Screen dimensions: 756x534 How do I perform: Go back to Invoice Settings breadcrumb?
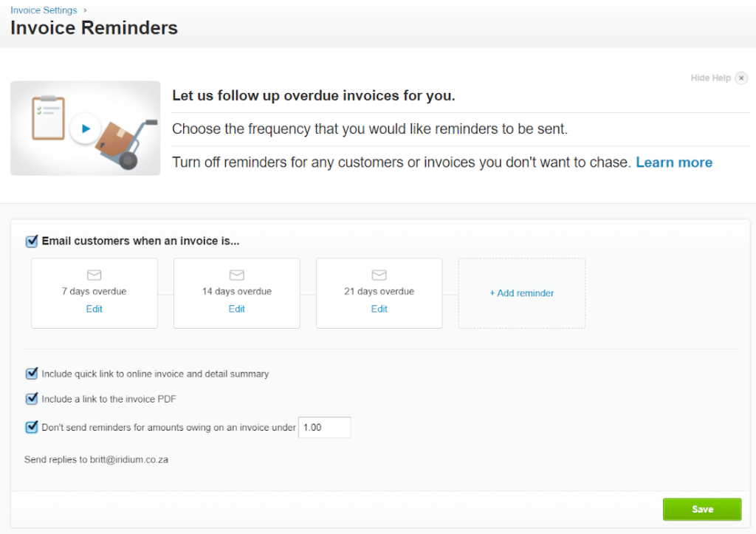pos(44,10)
